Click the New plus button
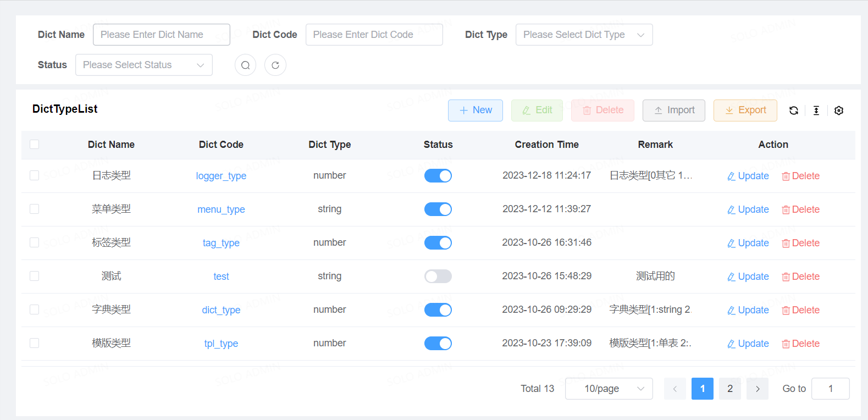Screen dimensions: 868x420 tap(475, 110)
